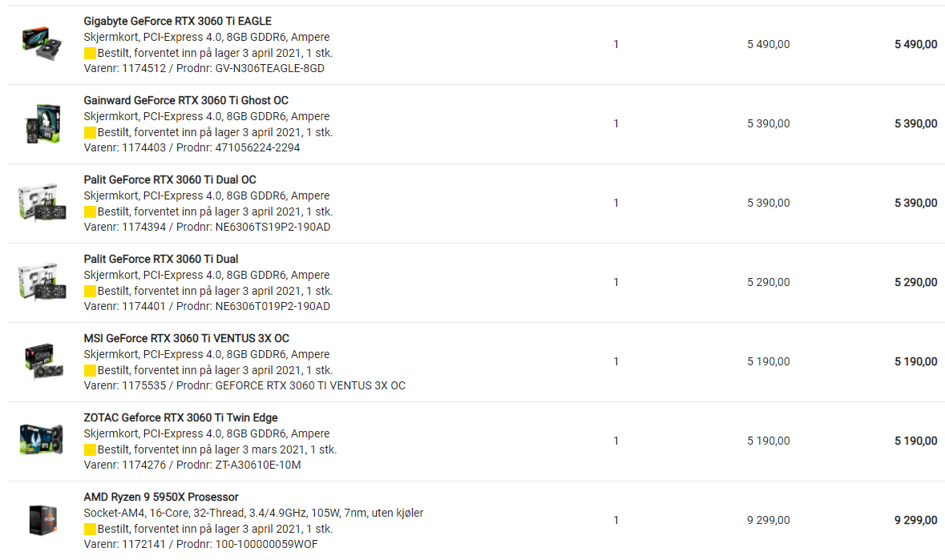This screenshot has width=945, height=560.
Task: Click the yellow stock icon on MSI VENTUS row
Action: click(90, 370)
